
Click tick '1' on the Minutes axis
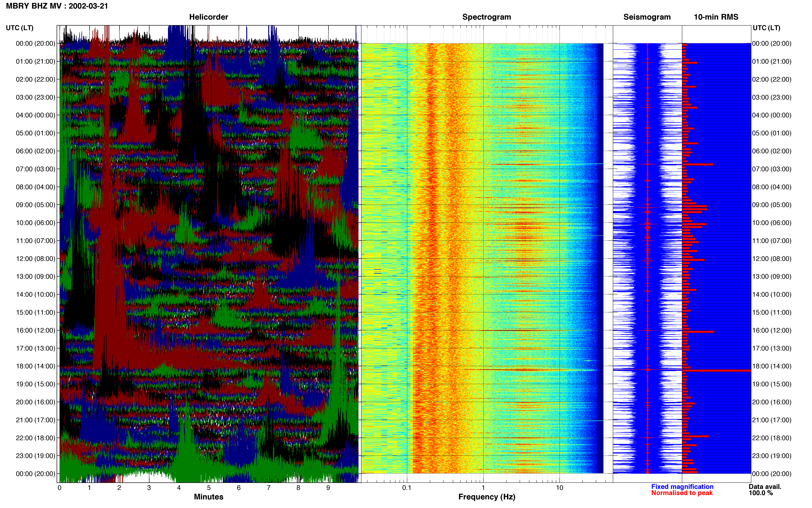89,488
